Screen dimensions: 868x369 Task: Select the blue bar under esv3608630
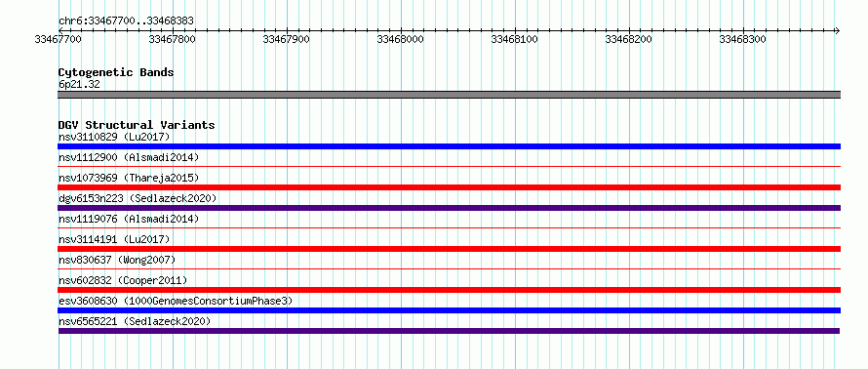pos(449,310)
